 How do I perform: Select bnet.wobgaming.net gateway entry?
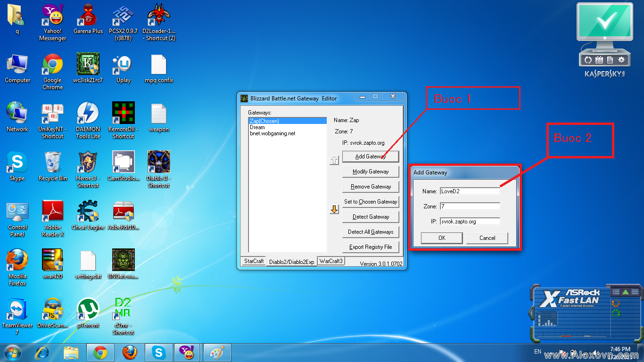pyautogui.click(x=288, y=133)
